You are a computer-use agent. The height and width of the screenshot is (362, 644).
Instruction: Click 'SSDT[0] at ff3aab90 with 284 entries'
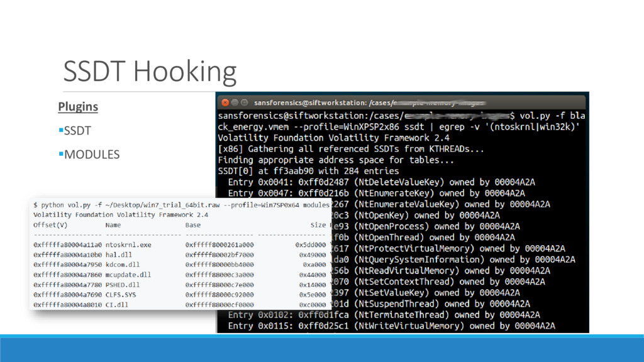pos(308,171)
